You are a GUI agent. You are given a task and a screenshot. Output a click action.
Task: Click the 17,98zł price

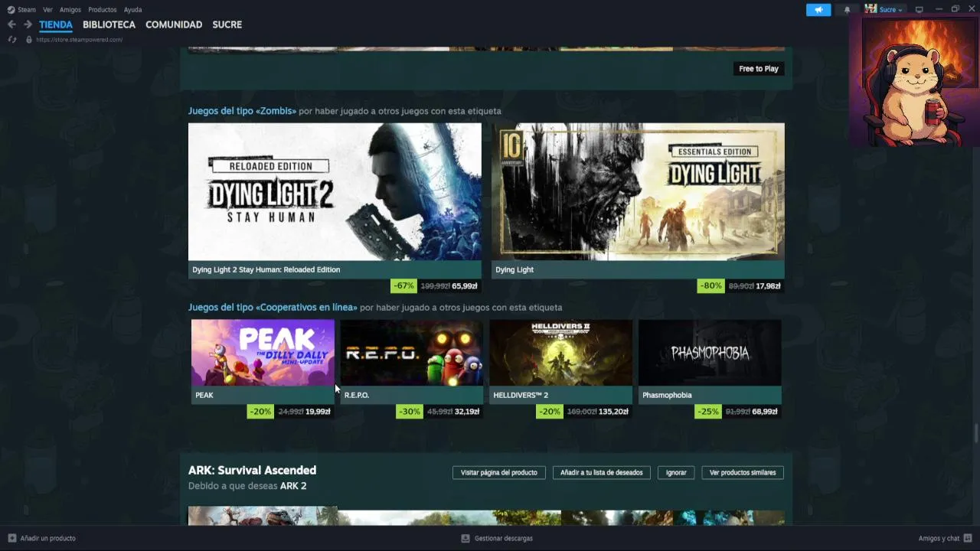(768, 286)
